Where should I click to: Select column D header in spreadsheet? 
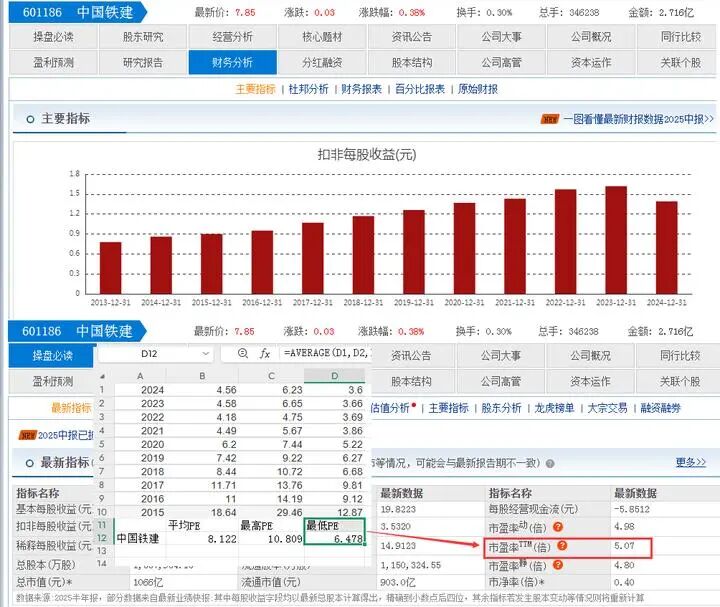[x=335, y=376]
